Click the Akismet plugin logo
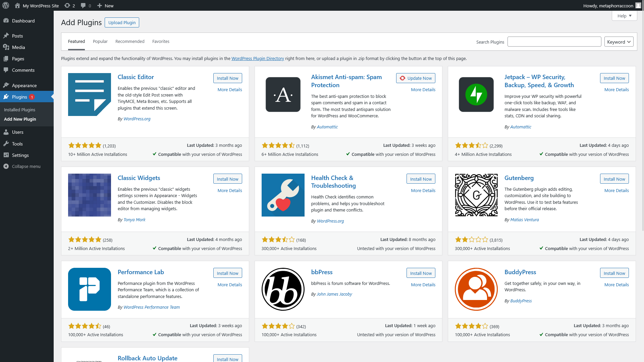This screenshot has width=644, height=362. [283, 95]
